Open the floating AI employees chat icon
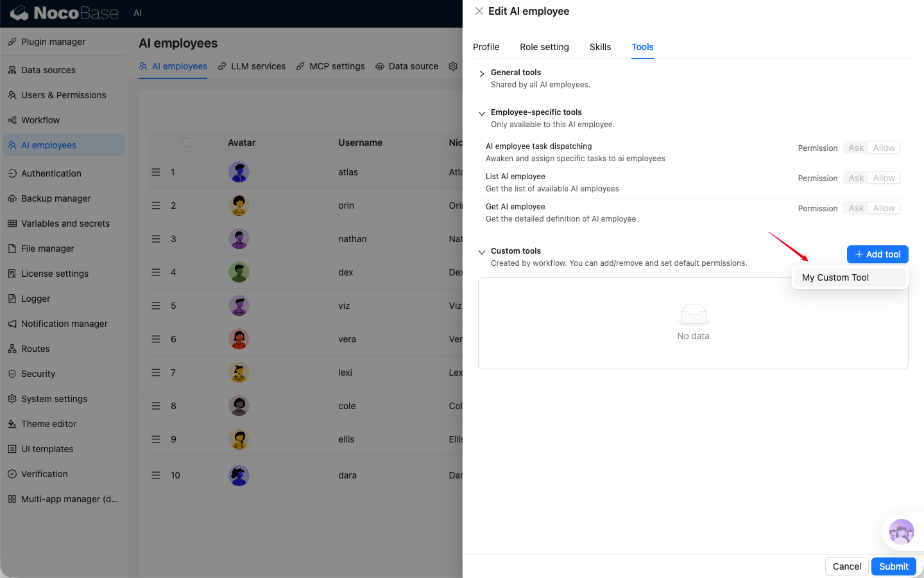 (x=901, y=532)
